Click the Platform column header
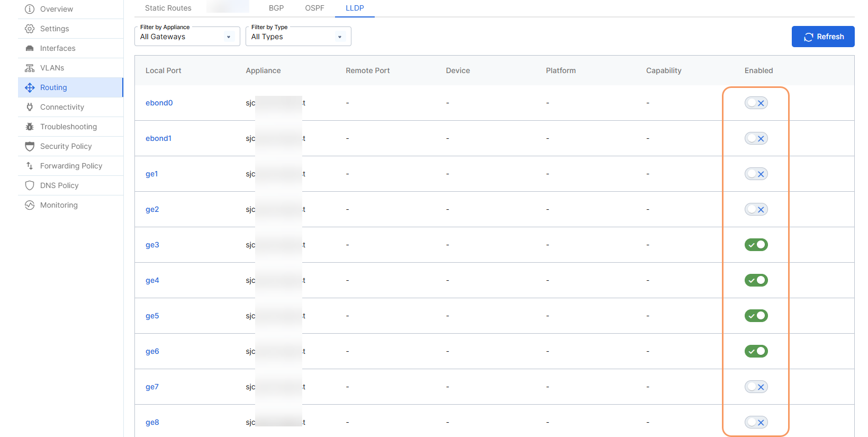 [x=560, y=70]
